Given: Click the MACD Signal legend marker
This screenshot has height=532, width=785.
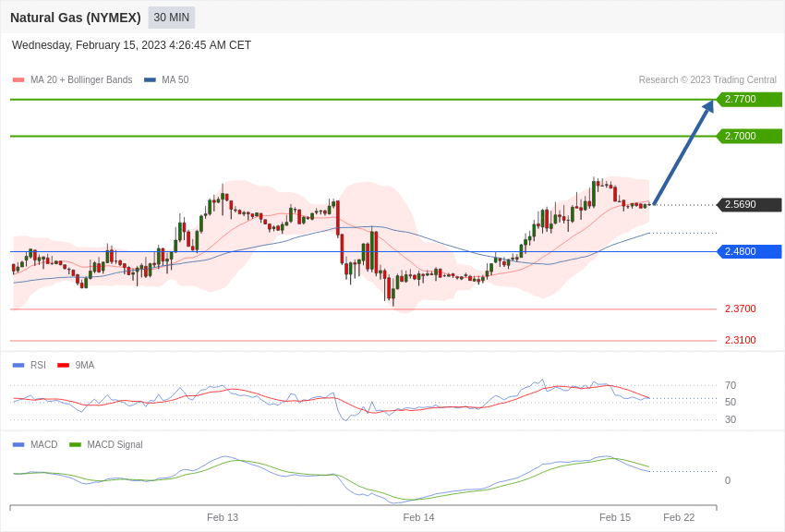Looking at the screenshot, I should point(75,444).
